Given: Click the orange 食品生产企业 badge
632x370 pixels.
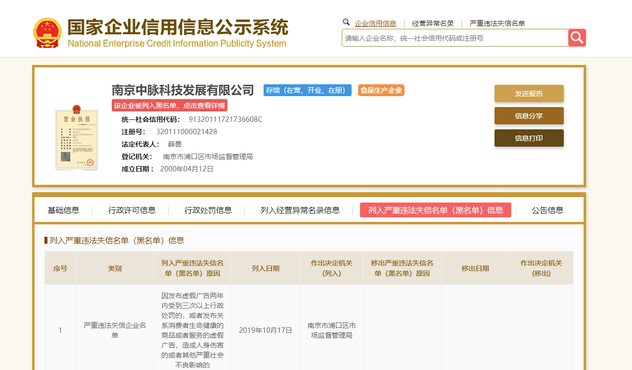Looking at the screenshot, I should 381,90.
